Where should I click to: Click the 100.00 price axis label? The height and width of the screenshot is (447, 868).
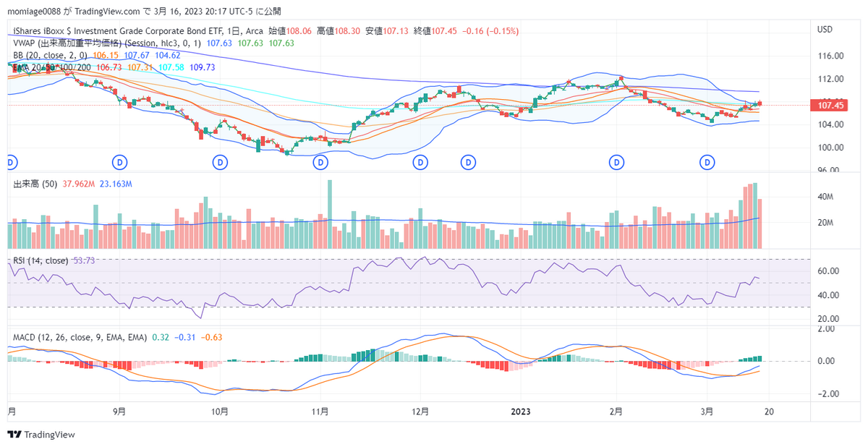coord(830,148)
